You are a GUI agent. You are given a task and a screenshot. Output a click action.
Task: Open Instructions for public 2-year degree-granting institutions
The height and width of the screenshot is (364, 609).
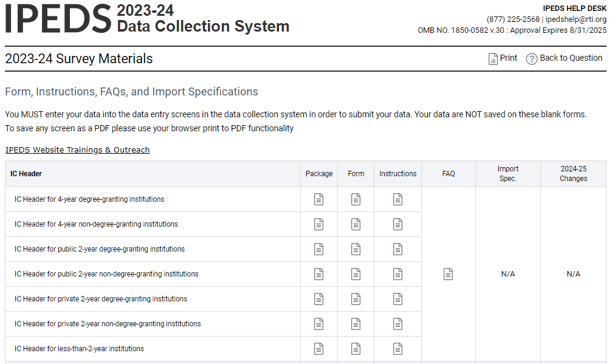[x=397, y=249]
